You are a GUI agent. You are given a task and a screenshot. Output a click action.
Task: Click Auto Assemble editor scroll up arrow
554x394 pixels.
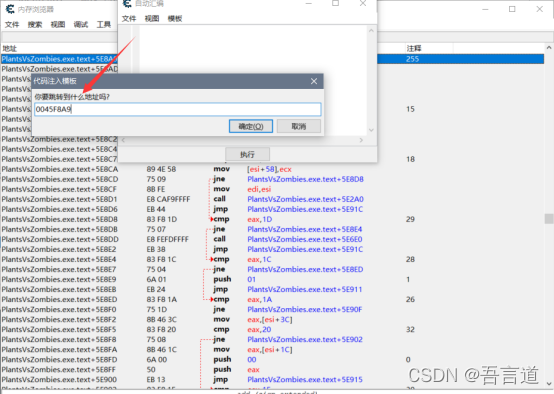point(371,31)
